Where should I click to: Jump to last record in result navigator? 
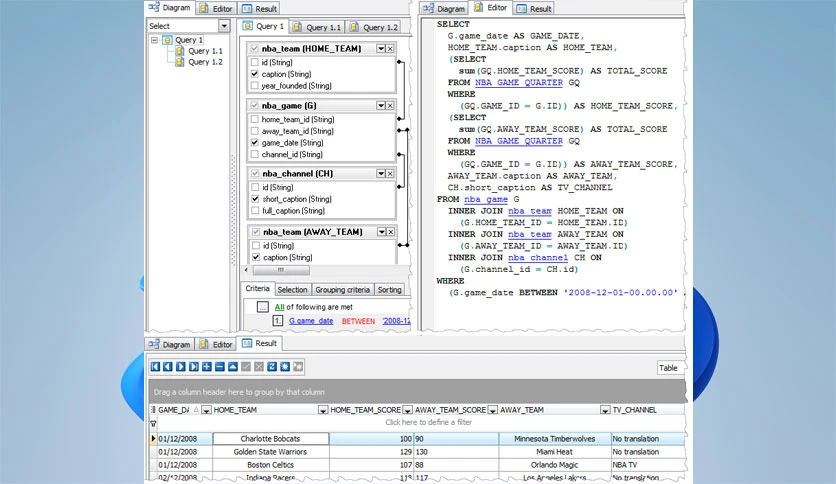click(194, 367)
